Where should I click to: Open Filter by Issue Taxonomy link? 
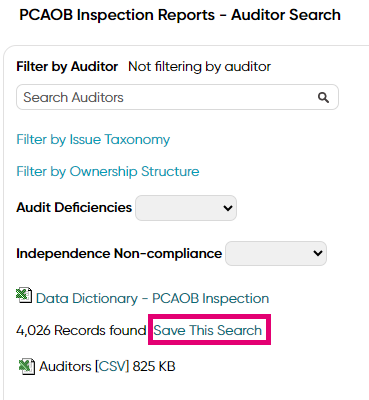(x=93, y=140)
